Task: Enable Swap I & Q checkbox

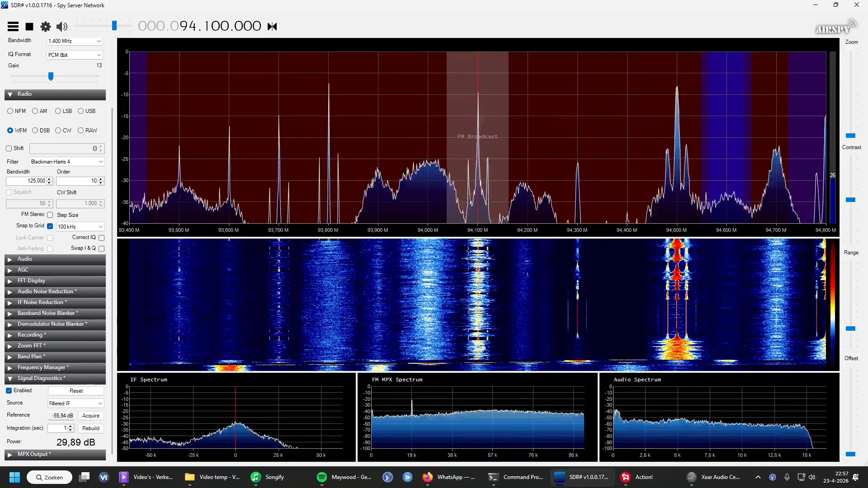Action: 102,249
